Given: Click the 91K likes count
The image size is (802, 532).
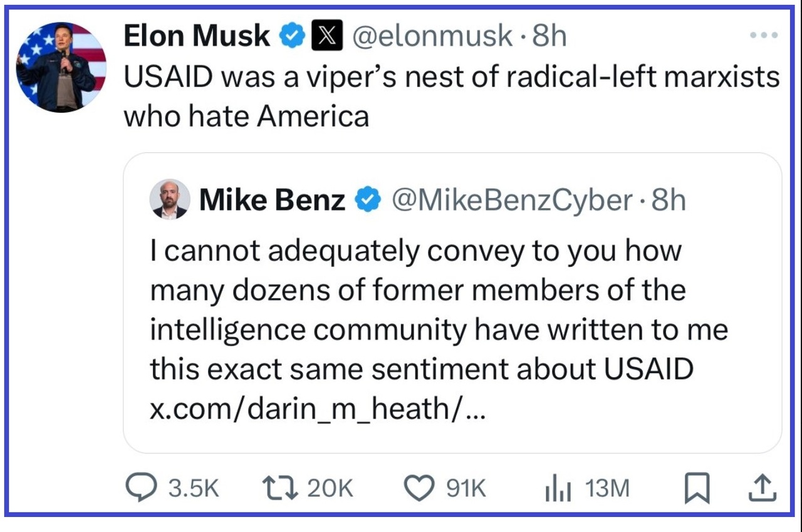Looking at the screenshot, I should click(466, 488).
